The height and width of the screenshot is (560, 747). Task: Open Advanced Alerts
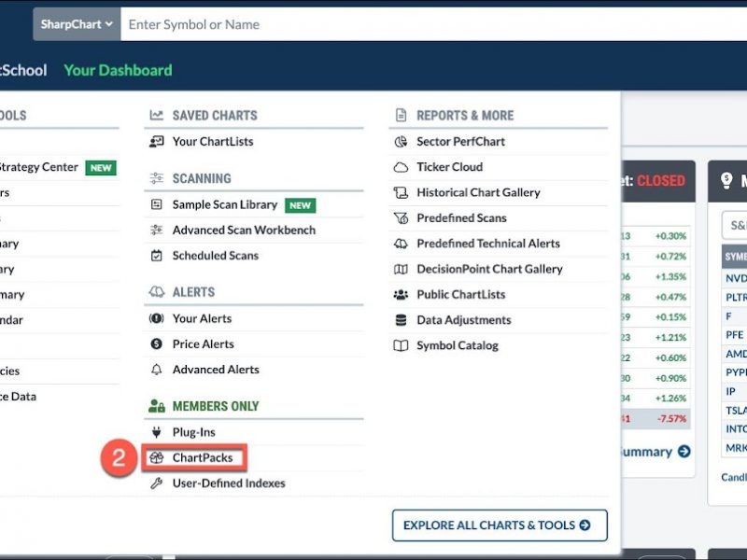[x=216, y=370]
